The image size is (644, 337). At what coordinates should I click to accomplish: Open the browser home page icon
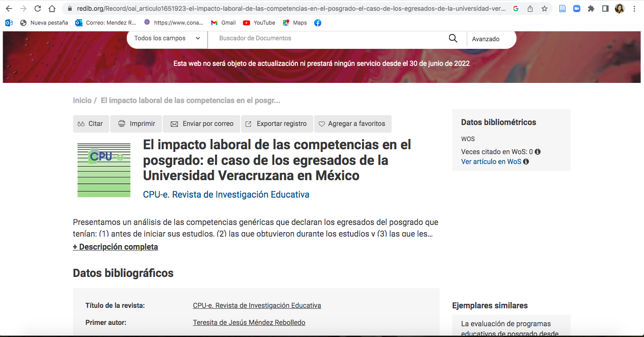pos(52,9)
